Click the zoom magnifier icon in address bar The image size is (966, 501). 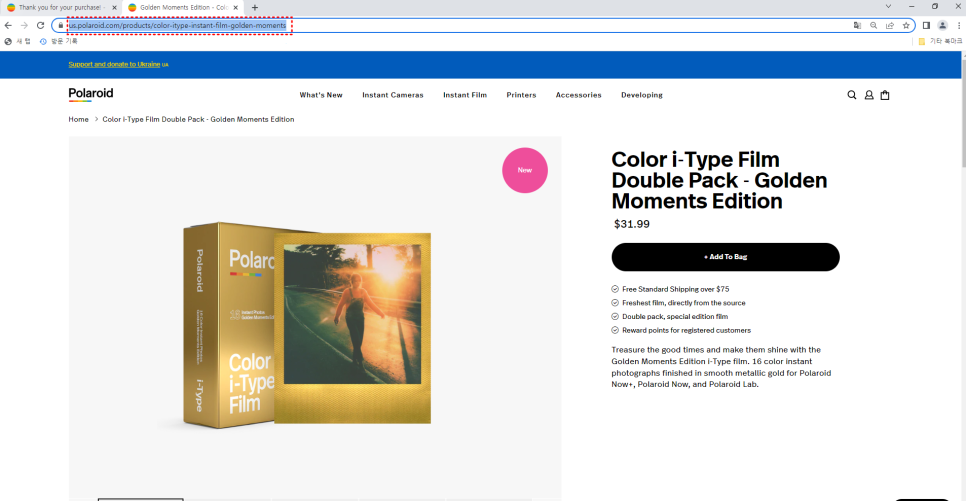coord(874,25)
